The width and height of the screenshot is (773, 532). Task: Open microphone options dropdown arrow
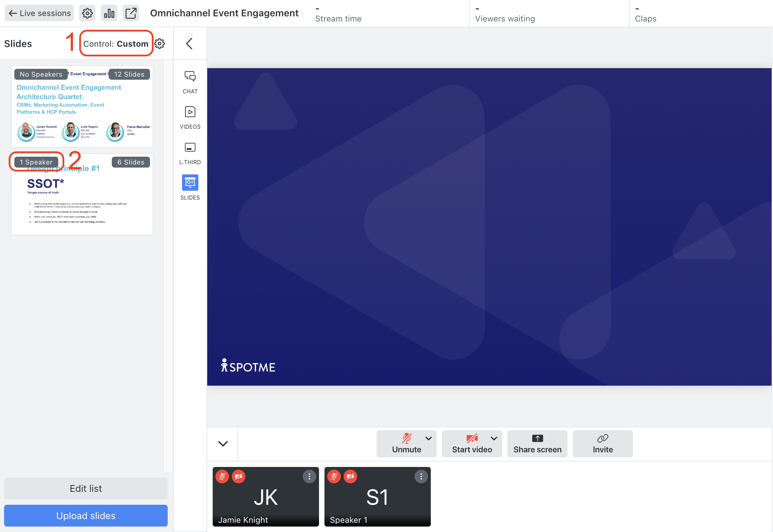pyautogui.click(x=429, y=438)
